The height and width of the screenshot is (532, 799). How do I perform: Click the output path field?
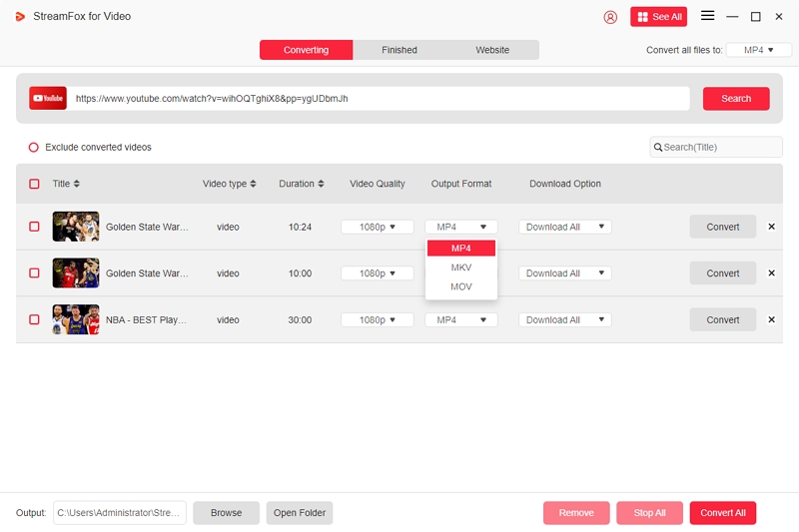120,513
